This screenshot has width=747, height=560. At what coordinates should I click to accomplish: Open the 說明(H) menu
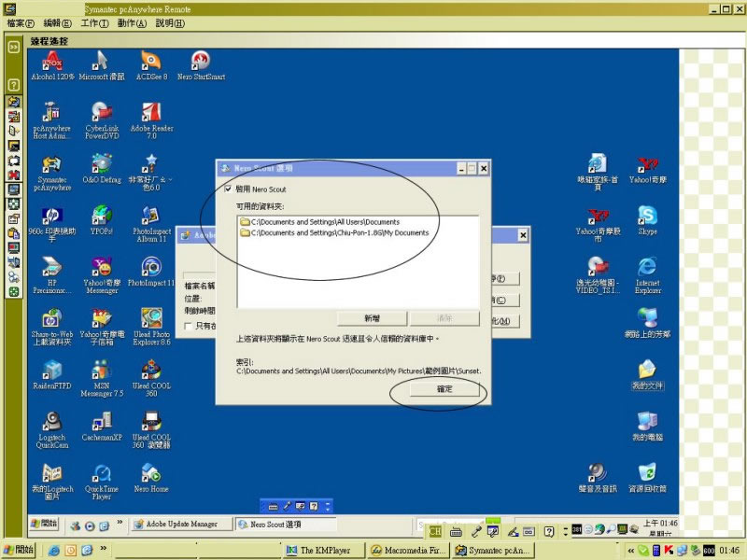click(x=170, y=23)
